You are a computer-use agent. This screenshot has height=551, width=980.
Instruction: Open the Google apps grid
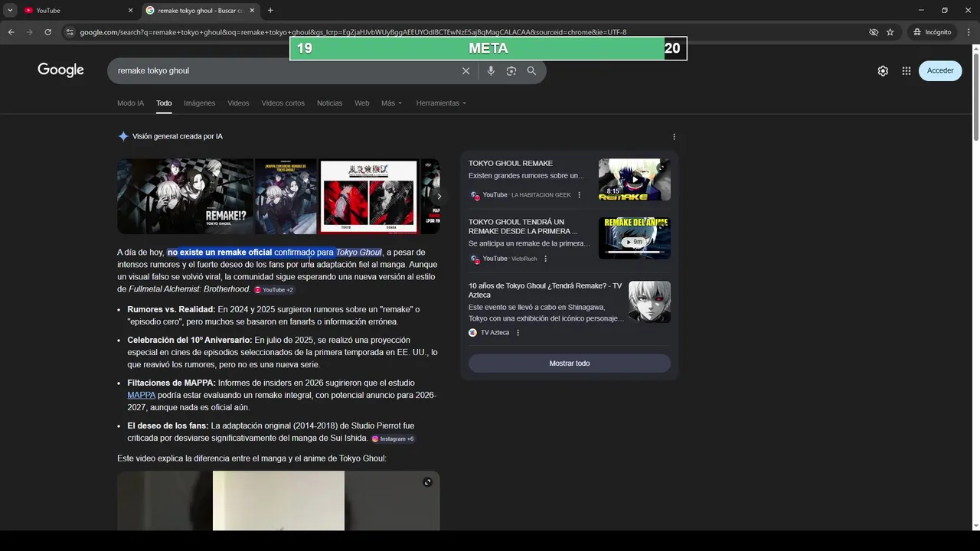pos(906,70)
